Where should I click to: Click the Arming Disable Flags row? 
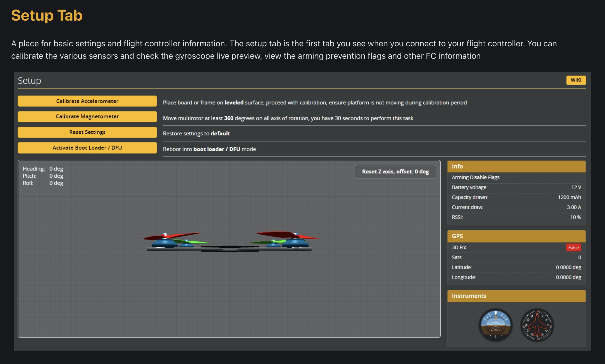516,177
